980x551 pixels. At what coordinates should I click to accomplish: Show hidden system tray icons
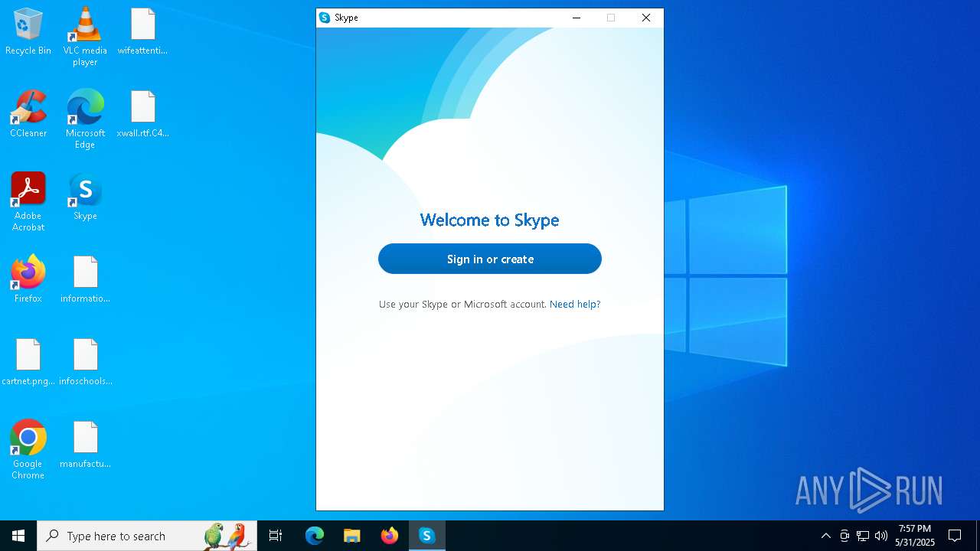click(826, 536)
